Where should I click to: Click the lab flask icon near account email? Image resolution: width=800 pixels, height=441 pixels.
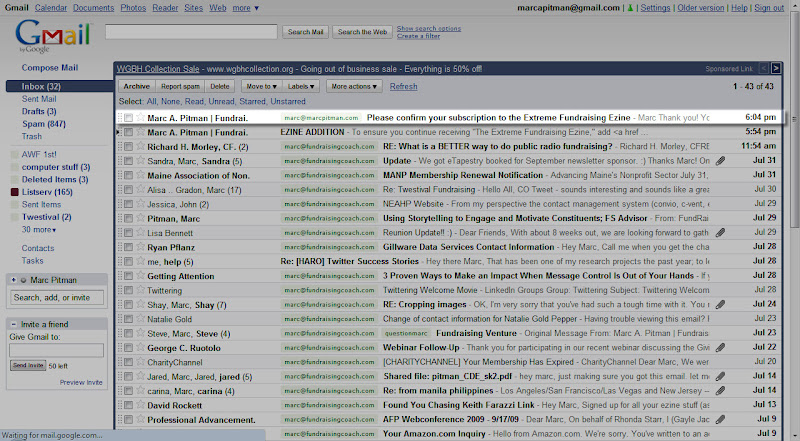click(x=631, y=8)
